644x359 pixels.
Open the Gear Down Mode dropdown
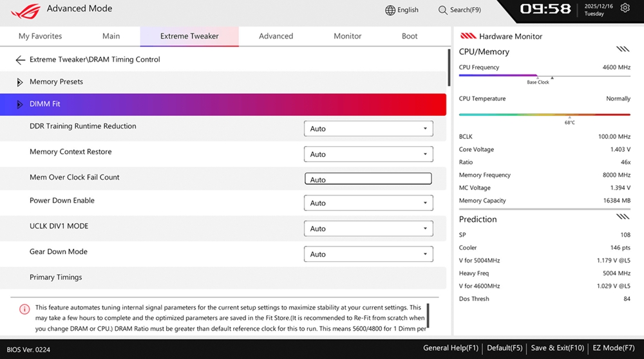368,254
